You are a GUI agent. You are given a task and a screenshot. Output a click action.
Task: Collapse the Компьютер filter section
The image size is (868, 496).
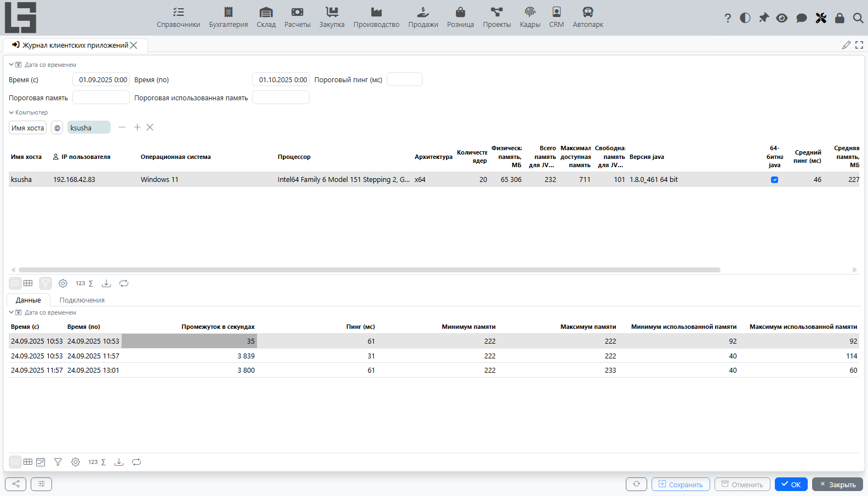pyautogui.click(x=11, y=112)
